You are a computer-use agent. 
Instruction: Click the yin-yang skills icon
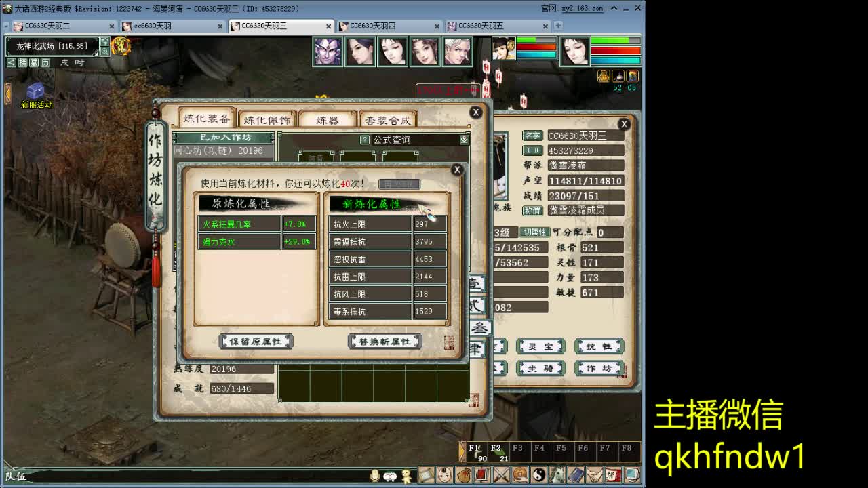(538, 474)
